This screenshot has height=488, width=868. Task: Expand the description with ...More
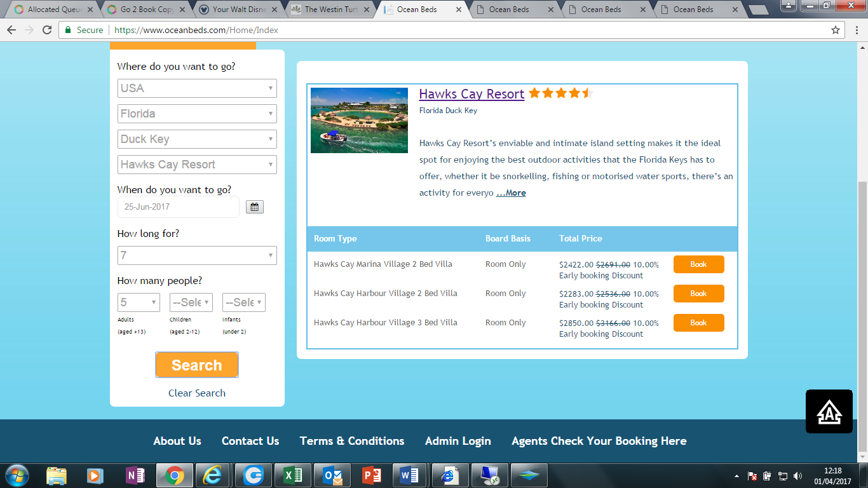[511, 193]
